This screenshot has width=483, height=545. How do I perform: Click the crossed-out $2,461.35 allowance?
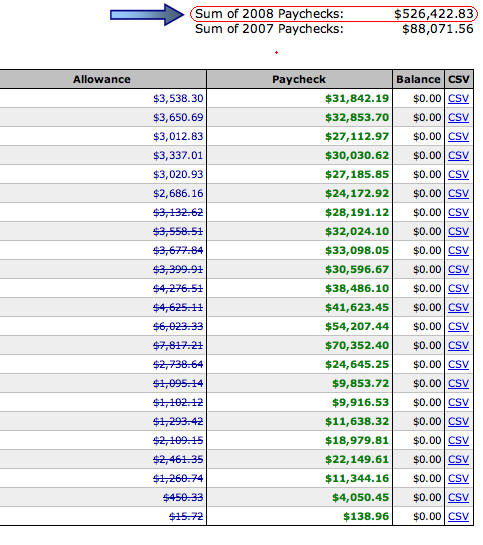[x=178, y=459]
